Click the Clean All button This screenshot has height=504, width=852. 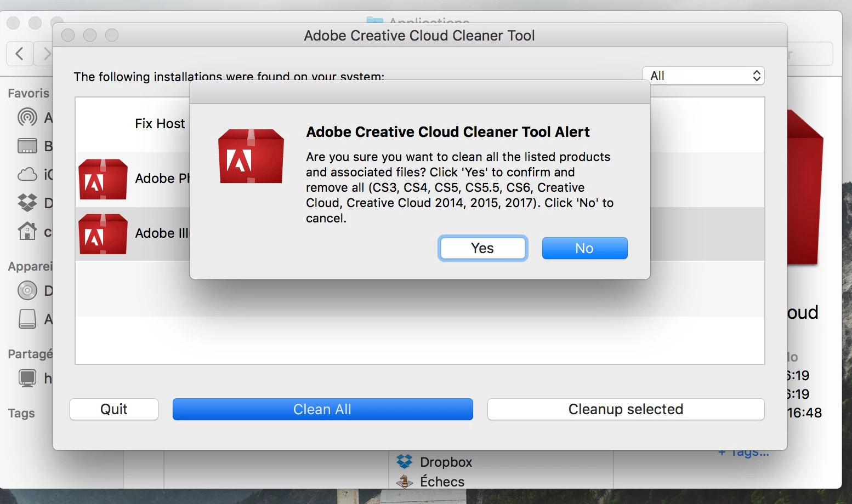coord(322,409)
